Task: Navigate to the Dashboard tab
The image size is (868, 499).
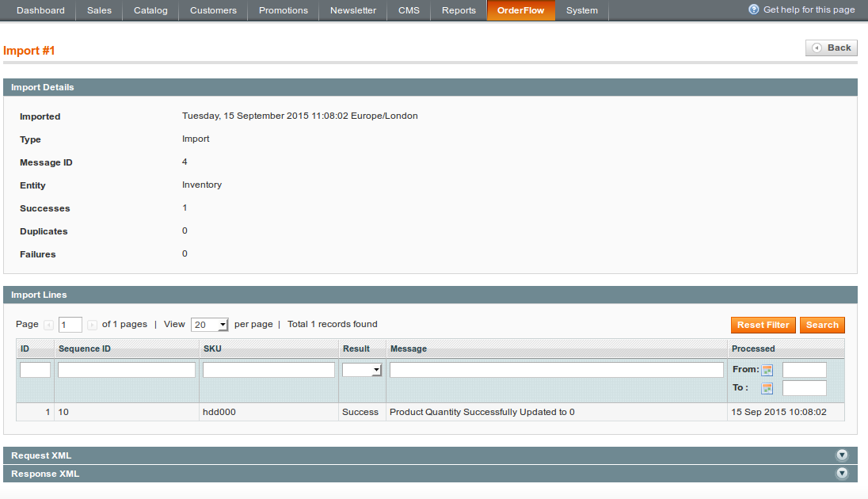Action: tap(40, 10)
